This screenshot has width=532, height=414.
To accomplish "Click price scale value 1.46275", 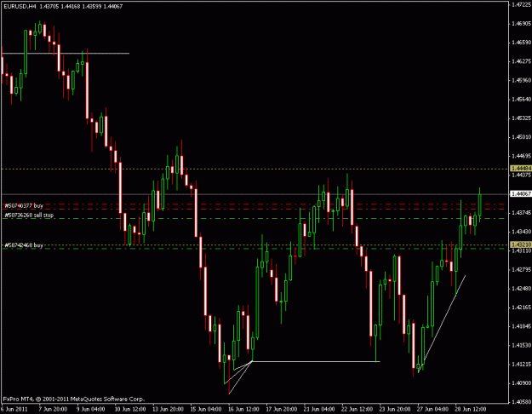I will coord(521,61).
